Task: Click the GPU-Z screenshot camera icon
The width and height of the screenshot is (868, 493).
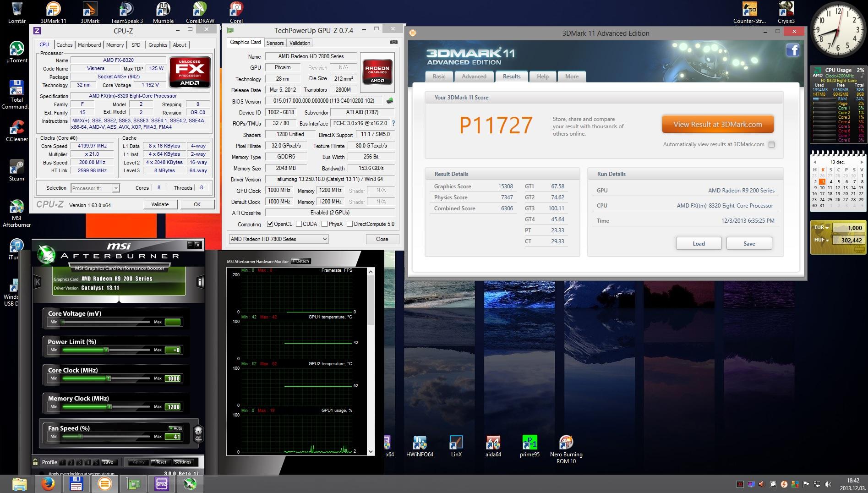Action: 393,42
